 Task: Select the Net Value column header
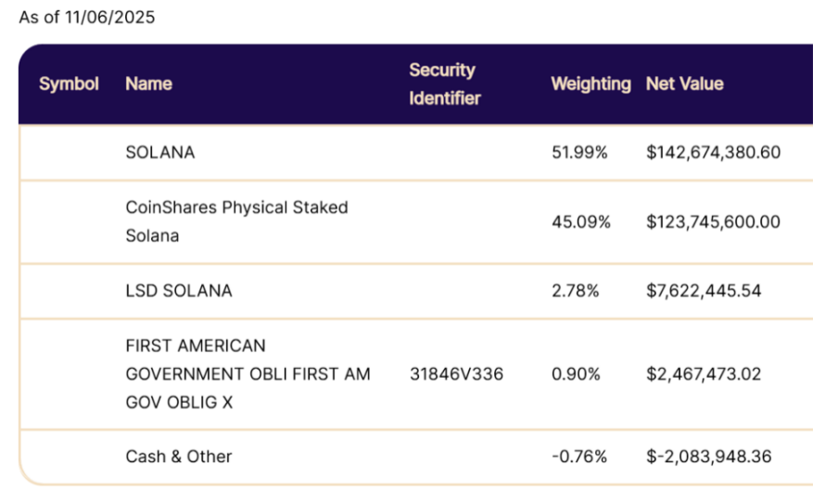tap(684, 83)
